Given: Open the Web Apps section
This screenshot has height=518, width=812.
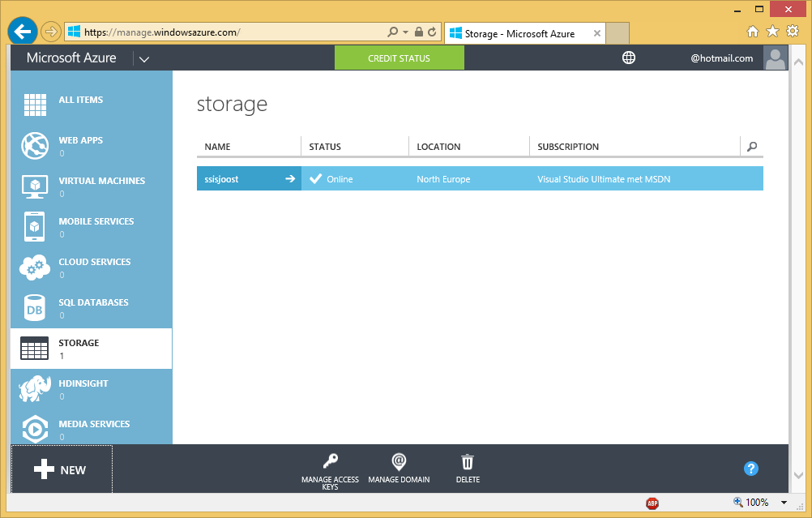Looking at the screenshot, I should click(x=81, y=144).
